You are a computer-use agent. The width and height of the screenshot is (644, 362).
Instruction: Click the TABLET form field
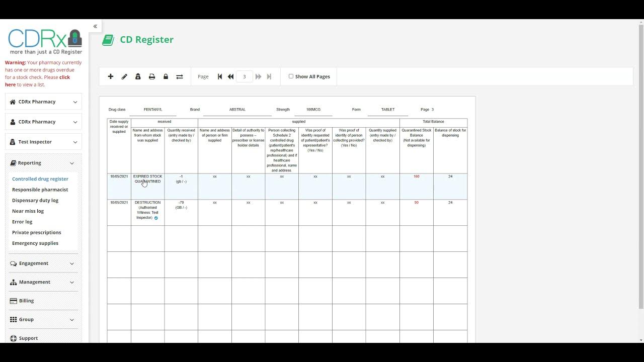pyautogui.click(x=388, y=110)
